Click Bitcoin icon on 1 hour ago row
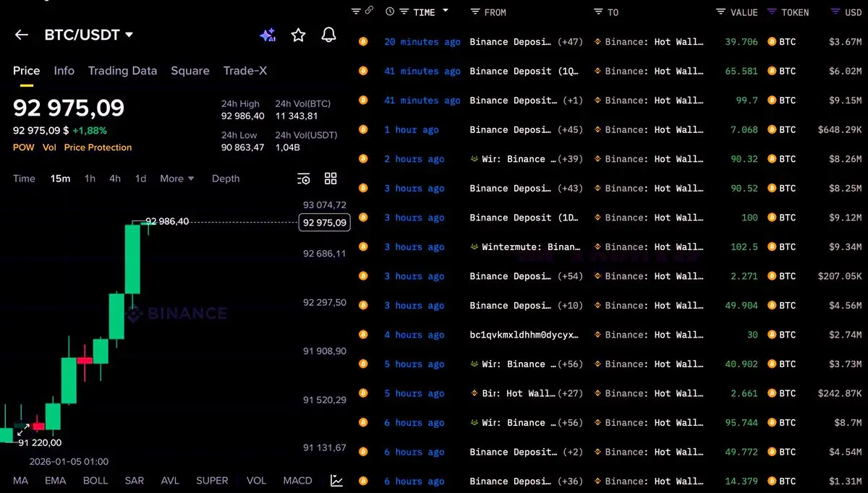 point(363,130)
